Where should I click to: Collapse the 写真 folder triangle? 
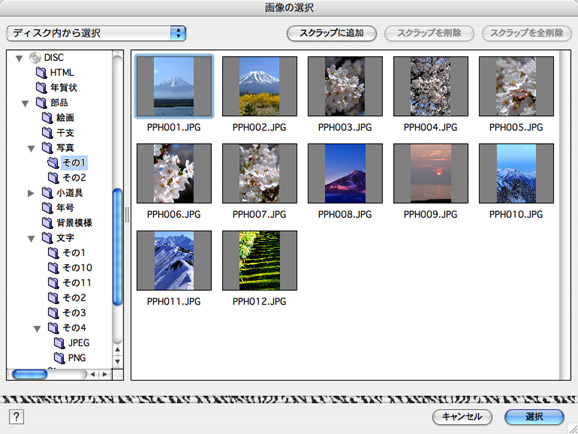point(31,148)
